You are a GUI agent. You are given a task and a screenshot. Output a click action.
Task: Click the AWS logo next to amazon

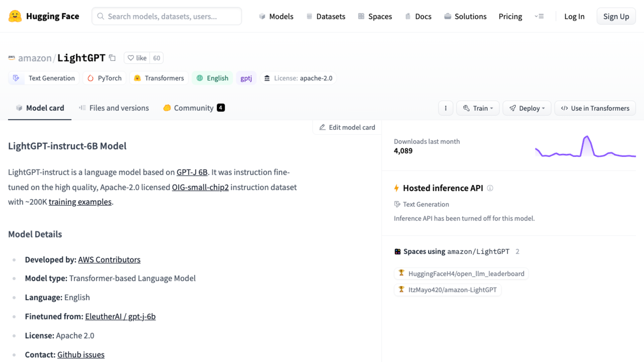tap(12, 58)
